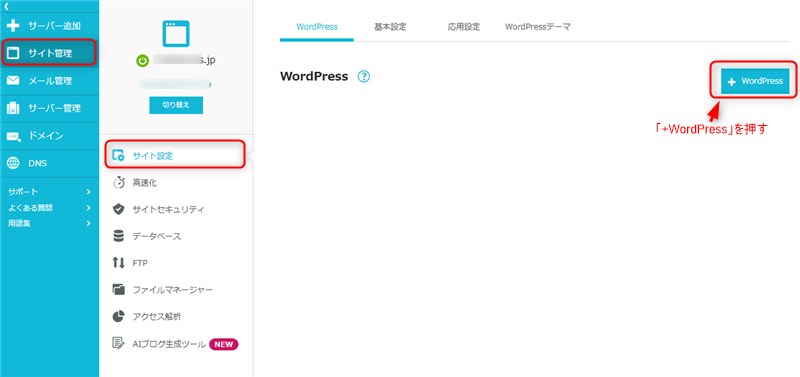Image resolution: width=800 pixels, height=377 pixels.
Task: Open サーバー管理 from the sidebar
Action: point(49,108)
